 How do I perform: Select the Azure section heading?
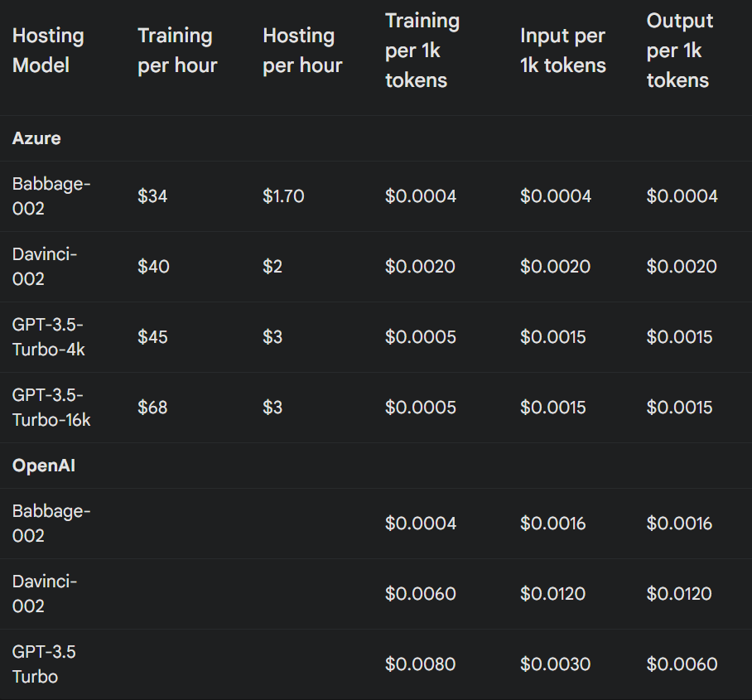point(36,138)
